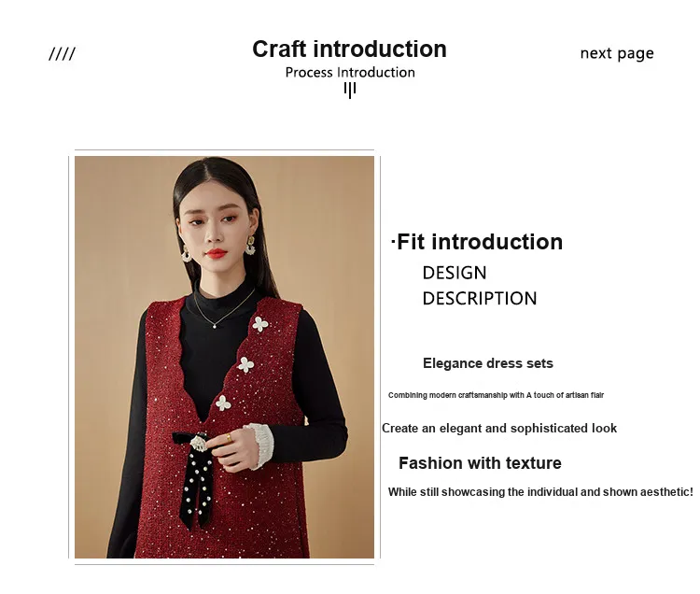Click the middle white flower brooch
This screenshot has height=594, width=700.
[245, 365]
